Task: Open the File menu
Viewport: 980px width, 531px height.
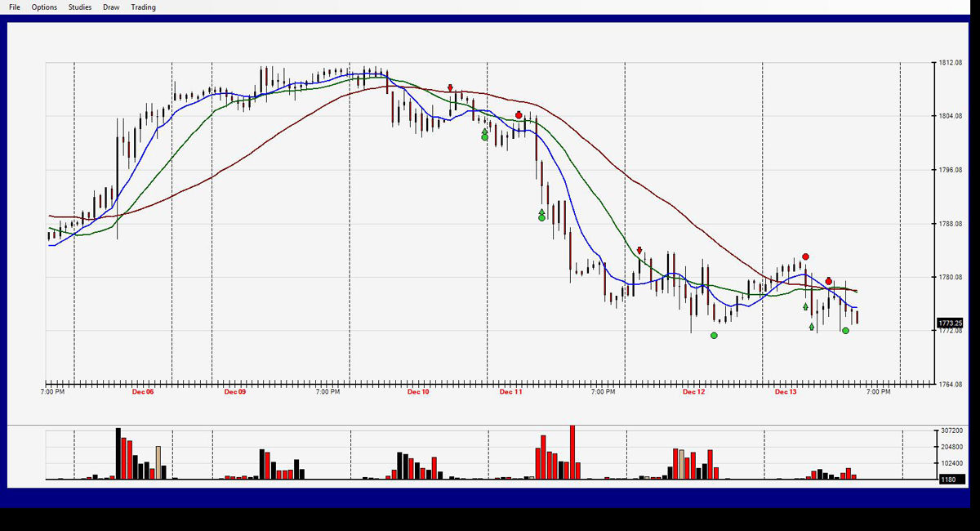Action: click(x=15, y=7)
